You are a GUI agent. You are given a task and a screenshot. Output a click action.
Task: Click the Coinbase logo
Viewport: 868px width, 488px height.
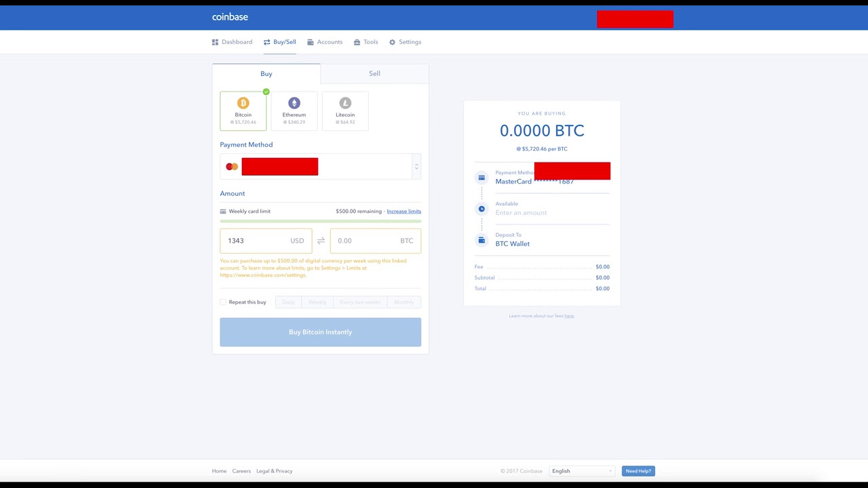point(230,17)
